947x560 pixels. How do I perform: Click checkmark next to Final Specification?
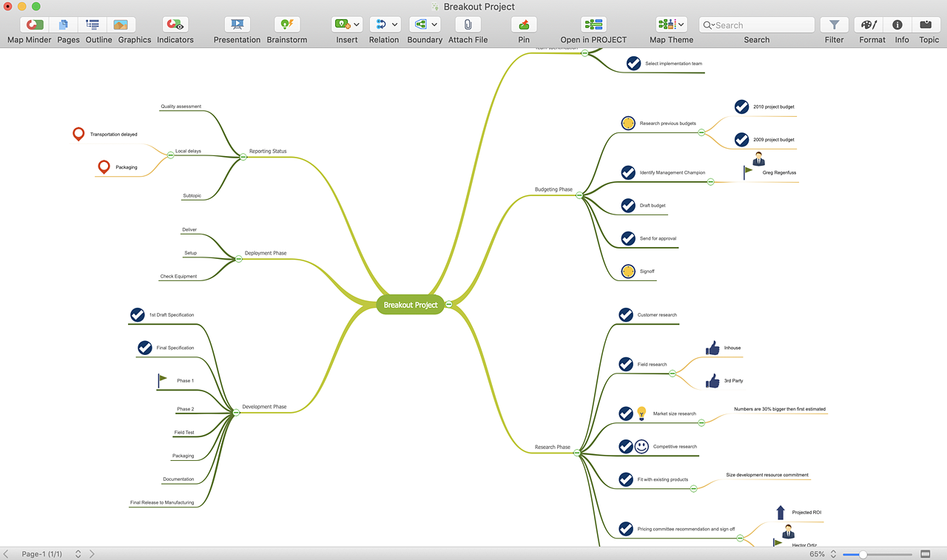(x=145, y=348)
